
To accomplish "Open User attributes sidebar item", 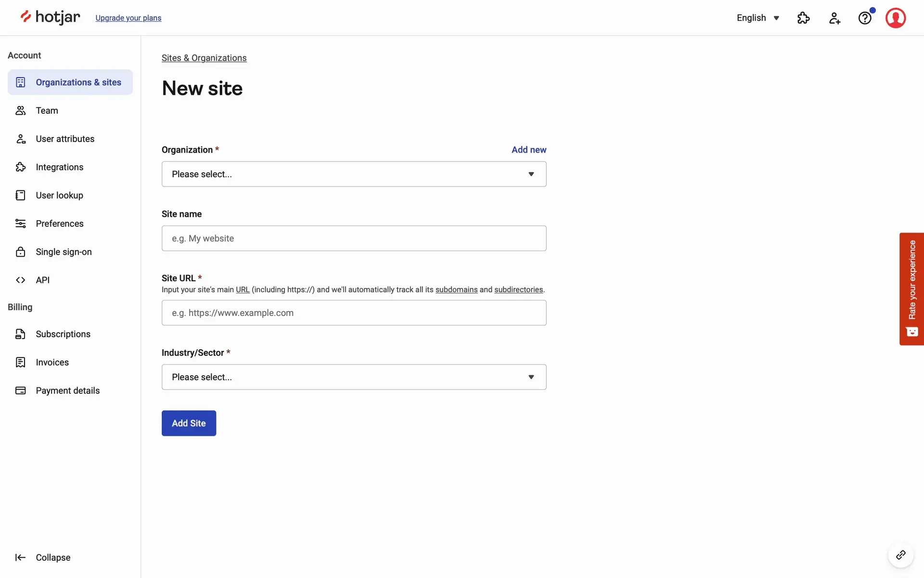I will [65, 139].
